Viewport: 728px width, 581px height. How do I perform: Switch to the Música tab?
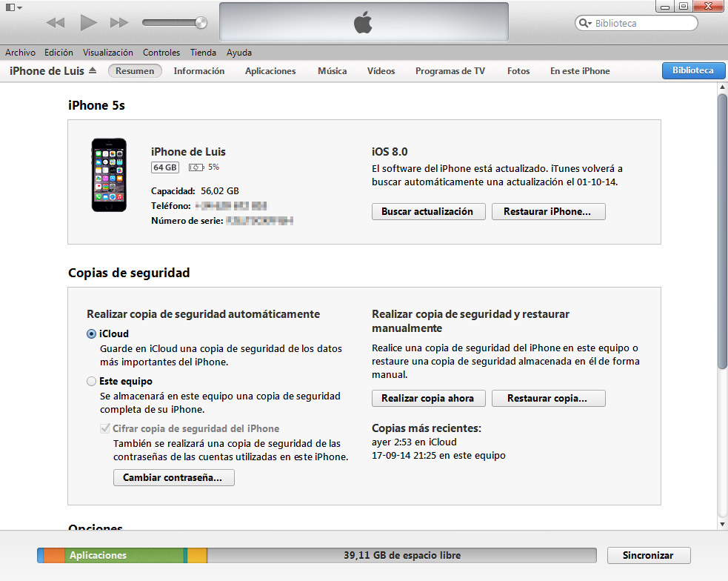332,71
